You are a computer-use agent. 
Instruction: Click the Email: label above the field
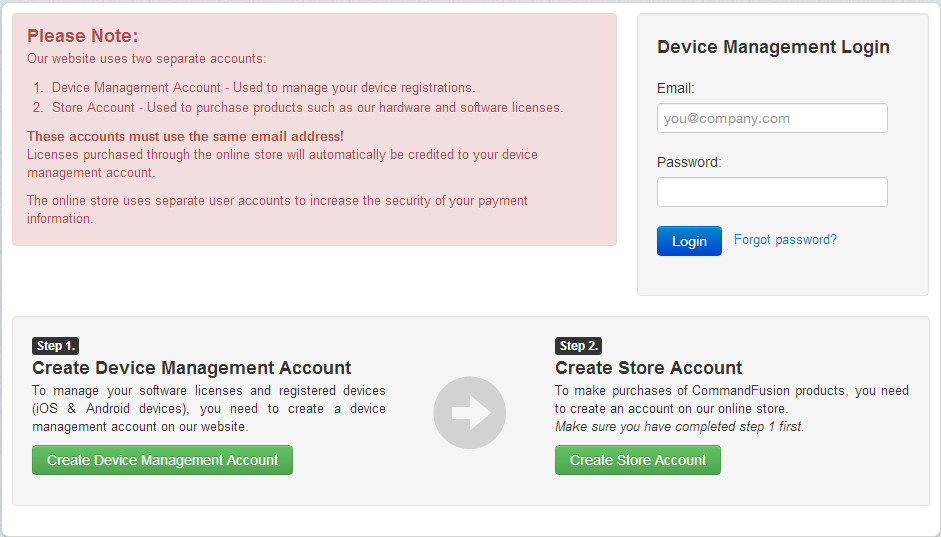click(x=675, y=88)
